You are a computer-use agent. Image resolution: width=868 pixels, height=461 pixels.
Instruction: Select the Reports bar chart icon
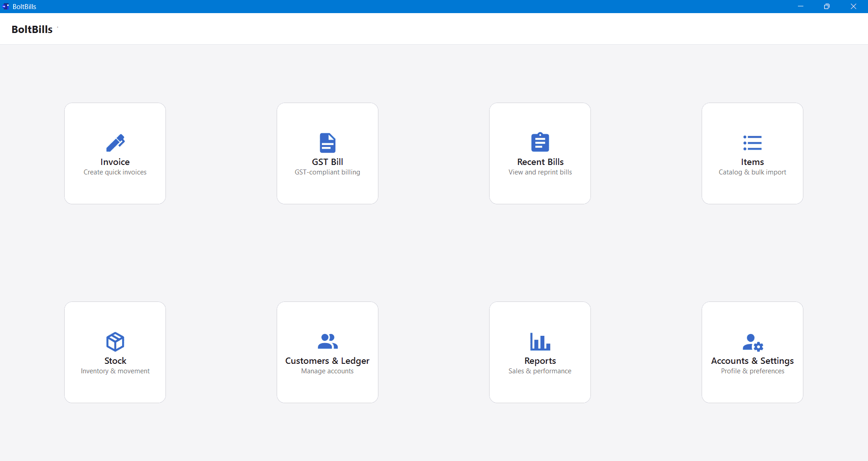(540, 342)
